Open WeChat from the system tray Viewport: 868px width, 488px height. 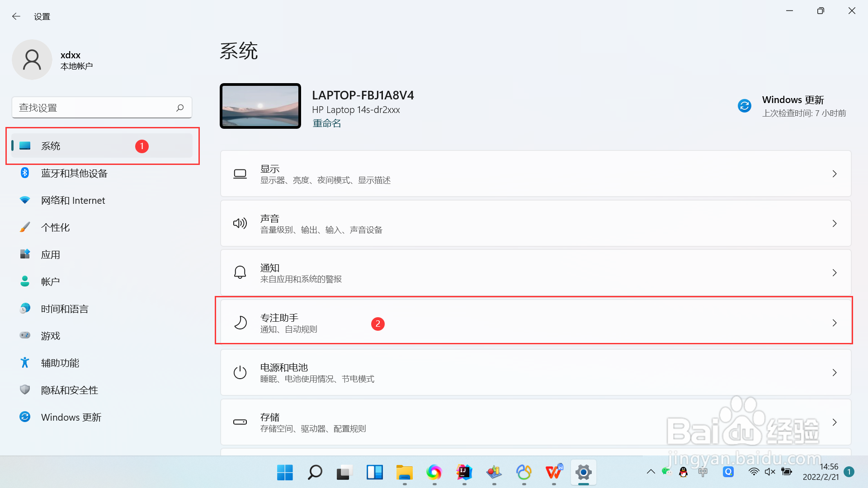pyautogui.click(x=666, y=472)
